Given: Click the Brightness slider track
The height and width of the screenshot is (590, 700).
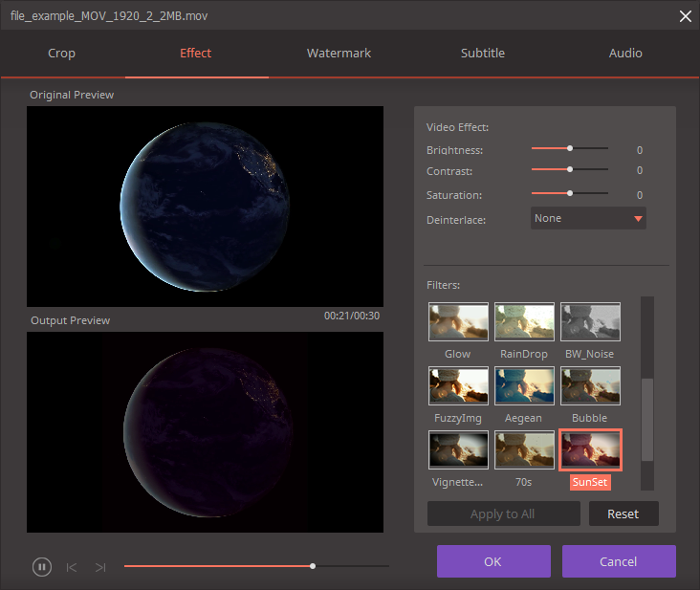Looking at the screenshot, I should (x=570, y=149).
